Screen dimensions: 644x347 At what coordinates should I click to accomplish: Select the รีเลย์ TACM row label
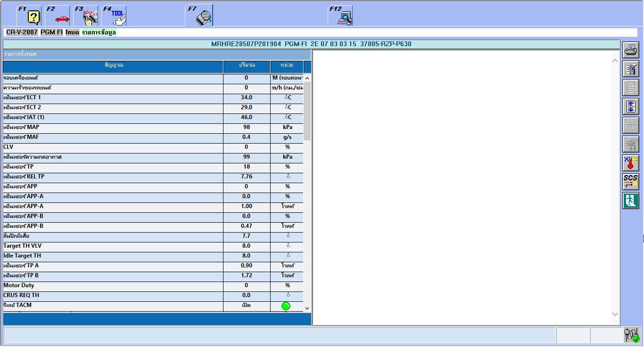(x=18, y=306)
